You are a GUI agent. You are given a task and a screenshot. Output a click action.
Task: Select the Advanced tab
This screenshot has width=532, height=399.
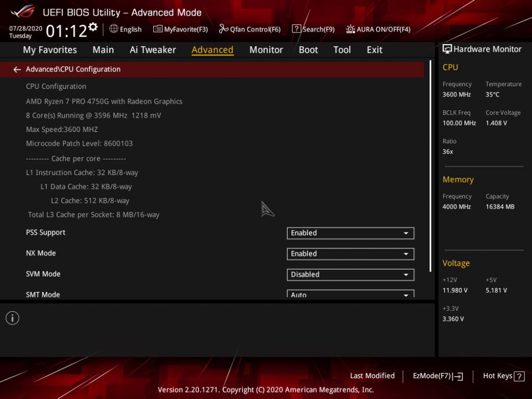[x=212, y=50]
